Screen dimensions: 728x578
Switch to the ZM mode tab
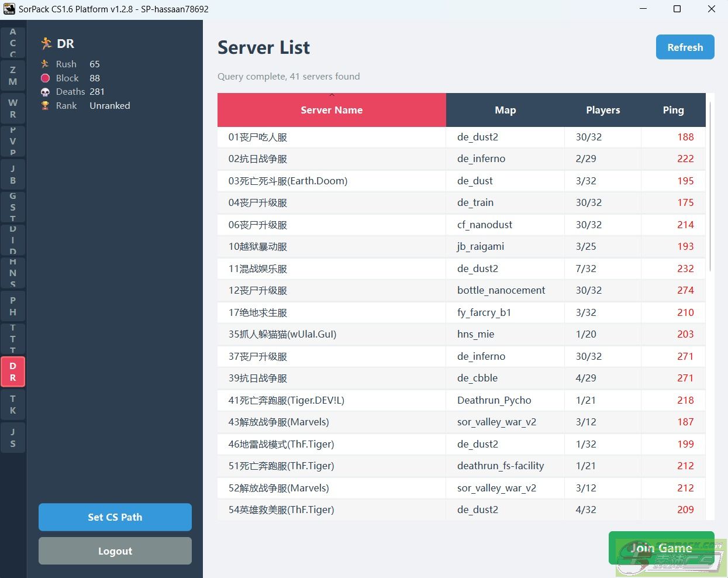click(x=13, y=75)
